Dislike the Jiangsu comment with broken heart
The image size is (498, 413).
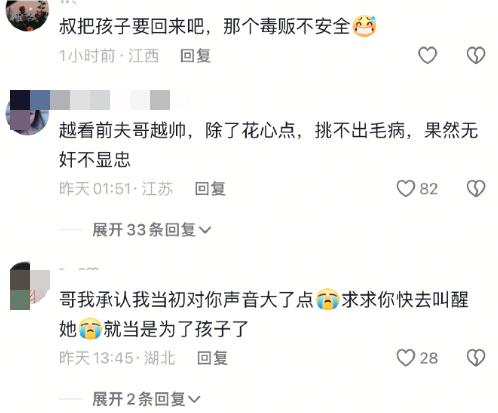coord(476,189)
